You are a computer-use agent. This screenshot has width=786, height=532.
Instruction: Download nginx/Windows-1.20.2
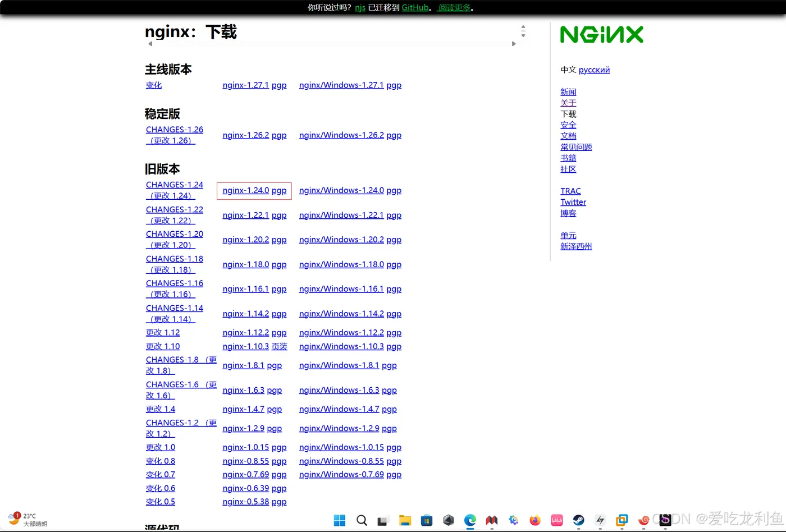click(341, 240)
